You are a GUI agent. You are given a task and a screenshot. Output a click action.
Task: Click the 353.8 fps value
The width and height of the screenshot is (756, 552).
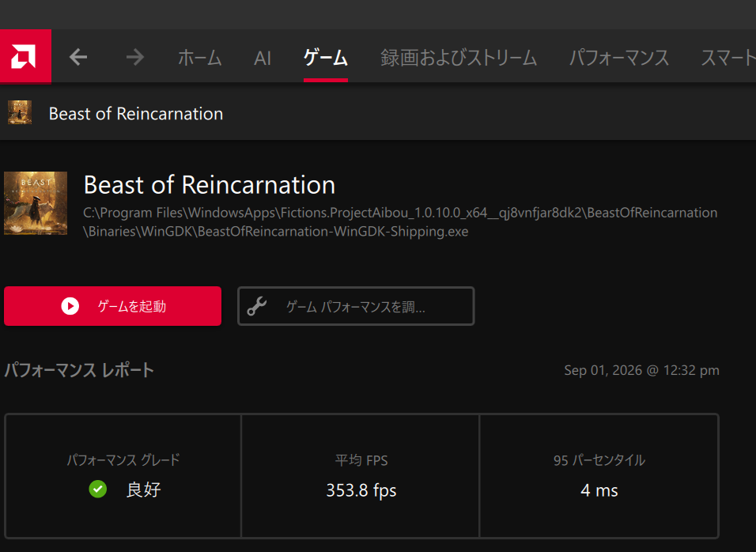pos(361,490)
